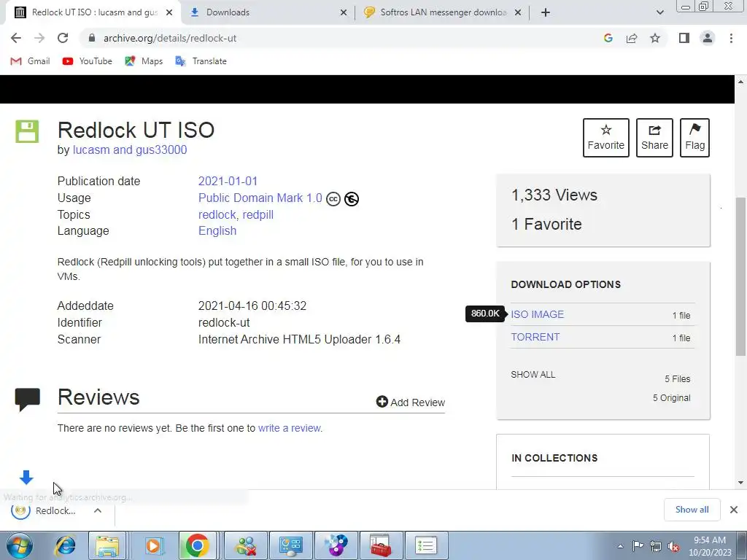Flag this item

(x=694, y=138)
